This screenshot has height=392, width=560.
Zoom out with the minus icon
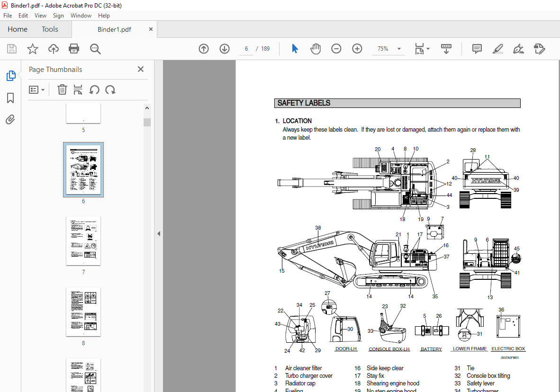[336, 49]
